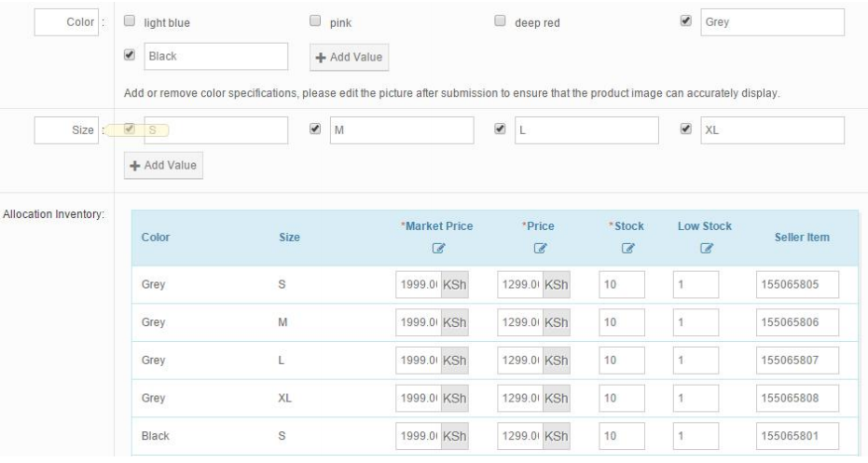This screenshot has width=868, height=463.
Task: Enable the pink color option
Action: (x=315, y=21)
